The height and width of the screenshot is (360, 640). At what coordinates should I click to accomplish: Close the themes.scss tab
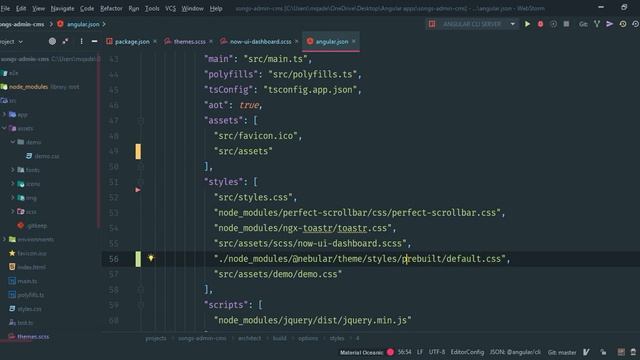click(x=211, y=41)
